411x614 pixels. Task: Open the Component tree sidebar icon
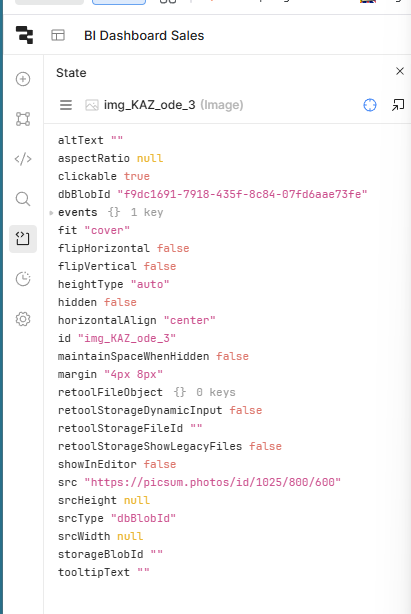23,119
